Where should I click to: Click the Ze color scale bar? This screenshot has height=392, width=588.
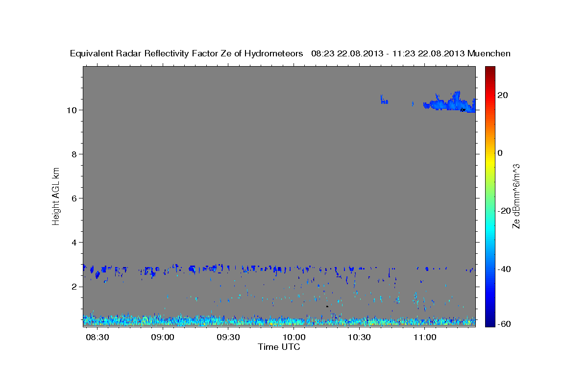click(491, 196)
